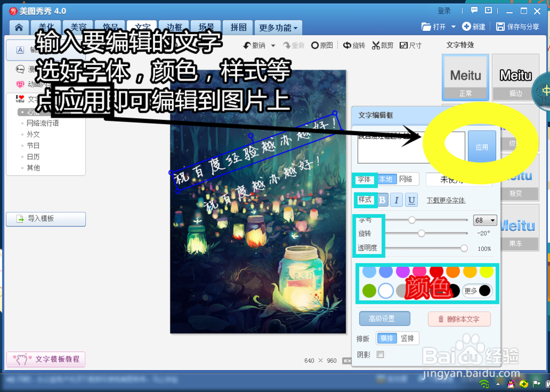The height and width of the screenshot is (392, 550).
Task: Pick the purple color swatch
Action: 403,271
